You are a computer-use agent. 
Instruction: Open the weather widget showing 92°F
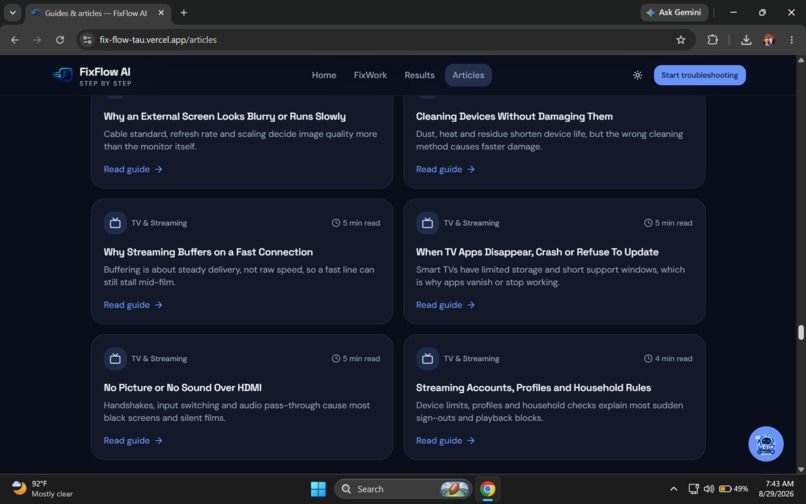[x=43, y=489]
